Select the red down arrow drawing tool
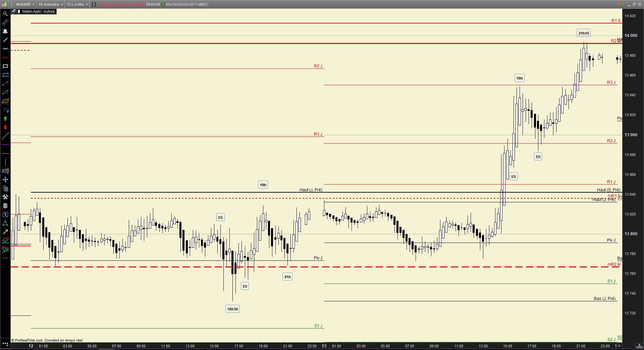 pos(5,127)
